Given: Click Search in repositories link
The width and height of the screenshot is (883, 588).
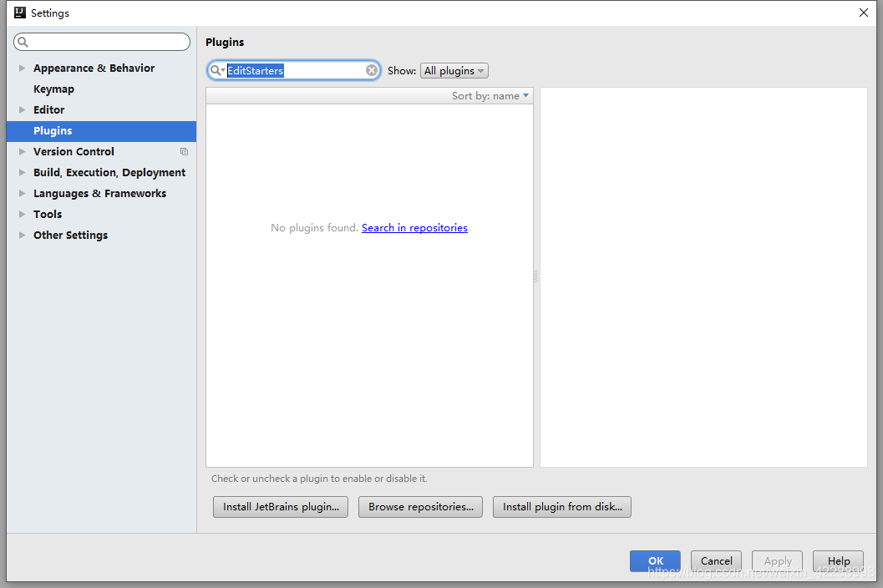Looking at the screenshot, I should [x=414, y=227].
